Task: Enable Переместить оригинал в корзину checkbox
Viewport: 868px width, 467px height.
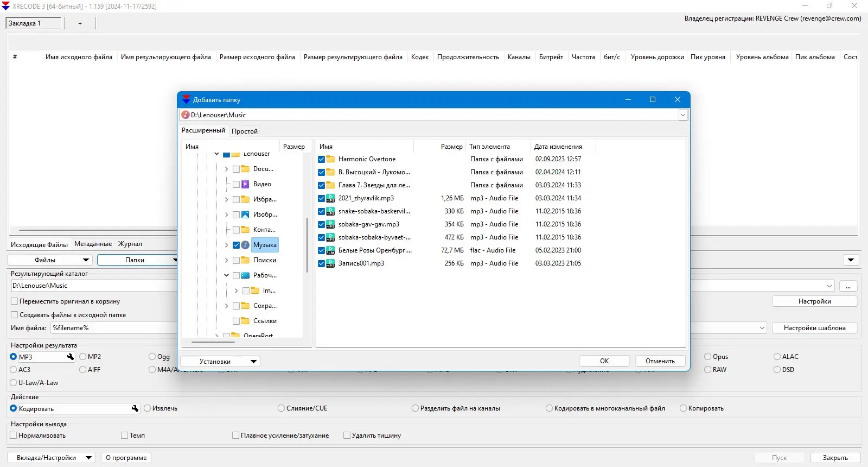Action: click(15, 301)
